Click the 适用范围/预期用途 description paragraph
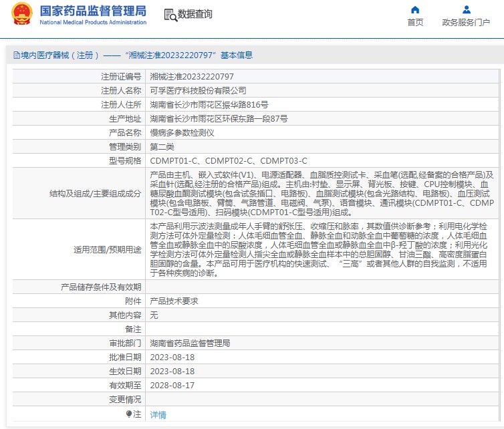Image resolution: width=504 pixels, height=429 pixels. [319, 250]
